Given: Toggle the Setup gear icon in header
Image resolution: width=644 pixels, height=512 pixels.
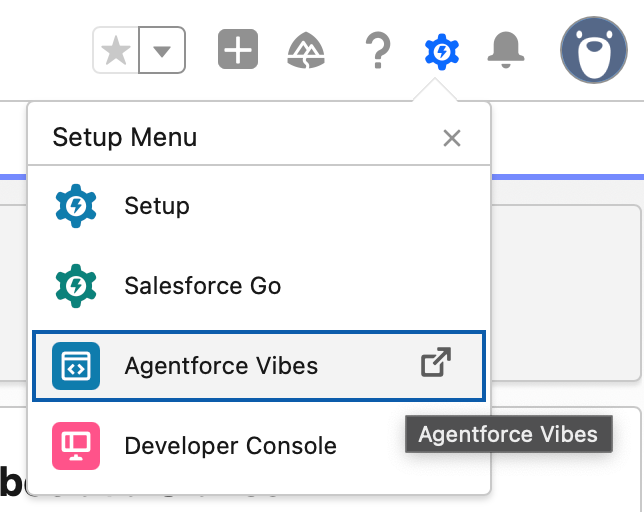Looking at the screenshot, I should [442, 51].
